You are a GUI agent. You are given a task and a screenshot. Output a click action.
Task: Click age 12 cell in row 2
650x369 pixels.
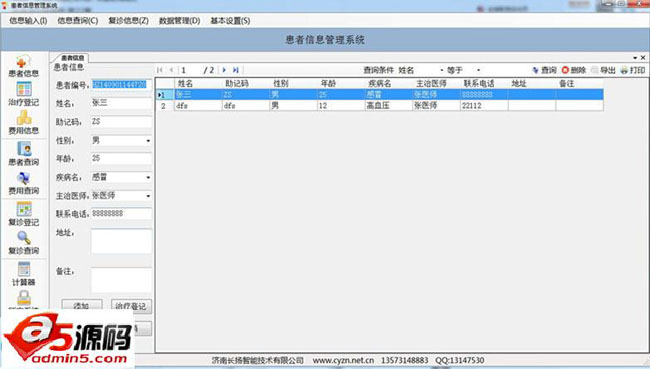[341, 105]
